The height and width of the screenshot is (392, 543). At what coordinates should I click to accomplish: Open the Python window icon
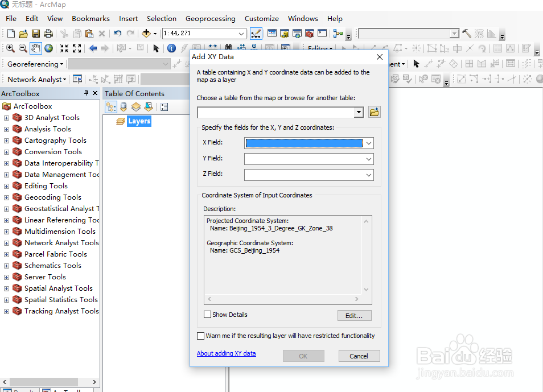322,34
